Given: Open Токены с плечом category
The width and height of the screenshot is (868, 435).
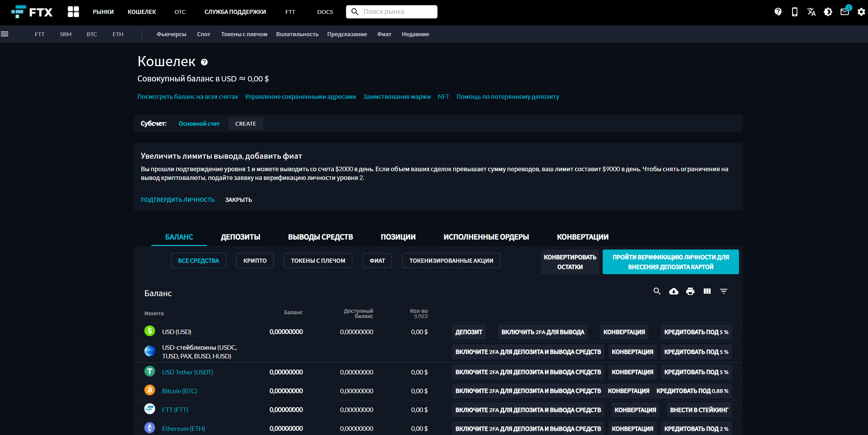Looking at the screenshot, I should pyautogui.click(x=244, y=34).
